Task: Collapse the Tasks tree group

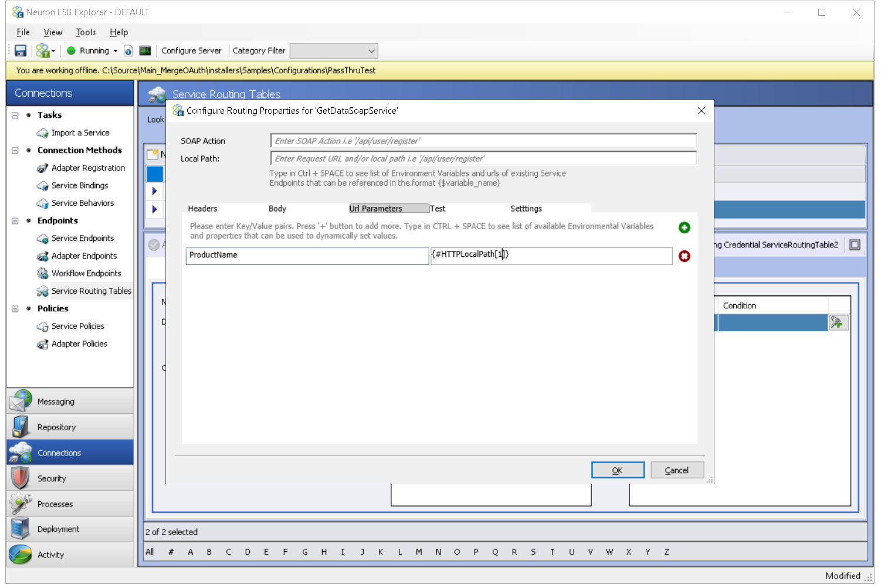Action: tap(15, 115)
